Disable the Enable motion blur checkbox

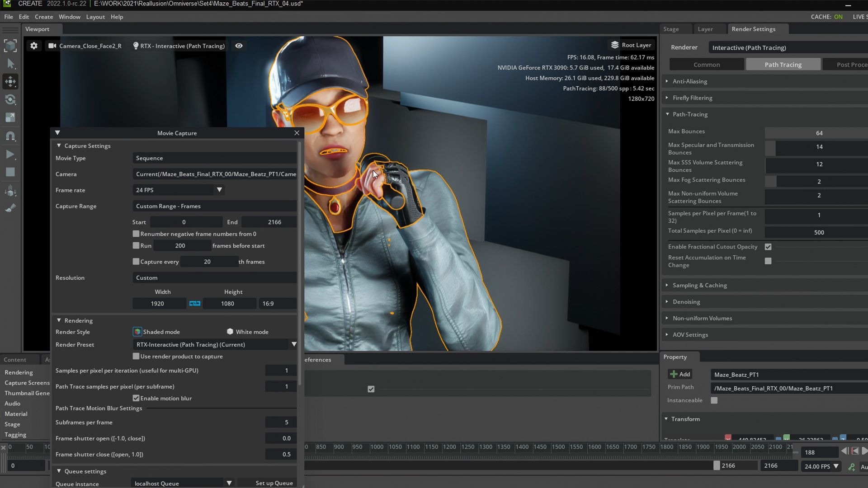click(x=136, y=398)
